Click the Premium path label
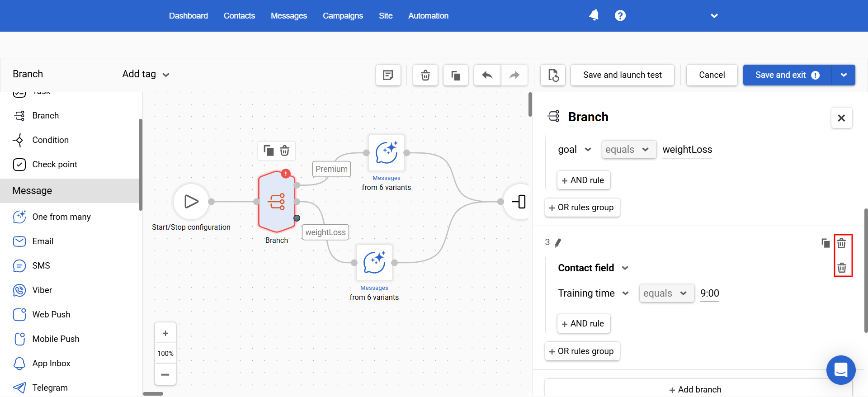 (x=331, y=169)
